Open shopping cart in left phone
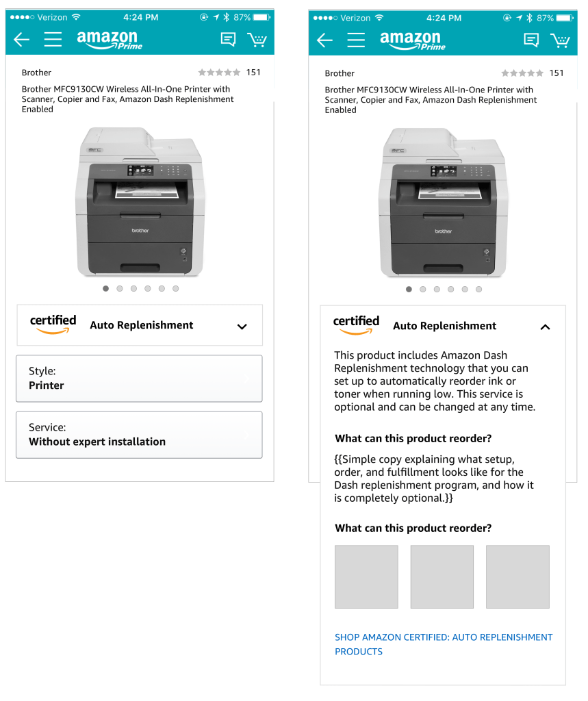588x701 pixels. pos(257,40)
